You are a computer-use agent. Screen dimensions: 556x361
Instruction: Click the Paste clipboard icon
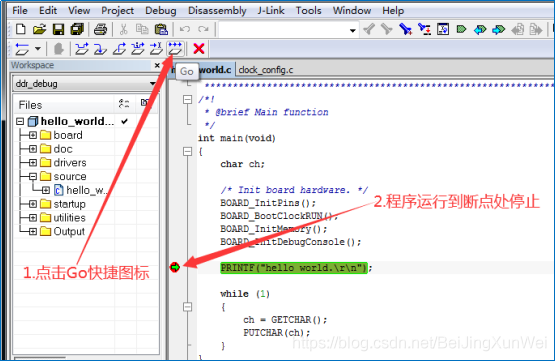click(x=161, y=29)
